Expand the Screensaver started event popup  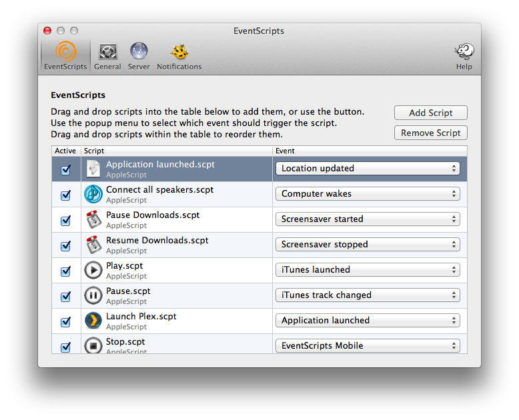click(x=367, y=219)
